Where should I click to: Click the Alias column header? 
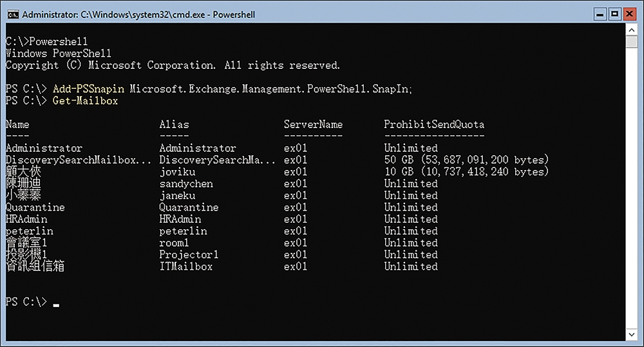(x=174, y=124)
